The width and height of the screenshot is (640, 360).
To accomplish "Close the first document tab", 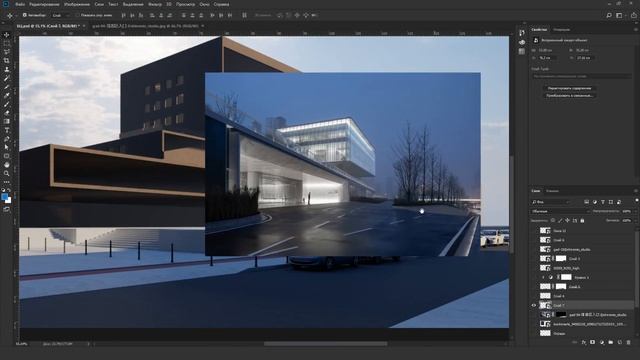I will (84, 26).
